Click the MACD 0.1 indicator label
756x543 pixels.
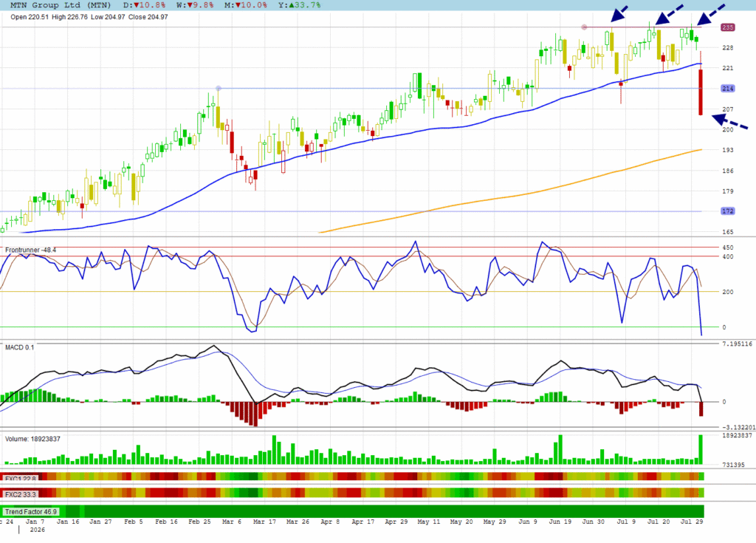pyautogui.click(x=19, y=347)
